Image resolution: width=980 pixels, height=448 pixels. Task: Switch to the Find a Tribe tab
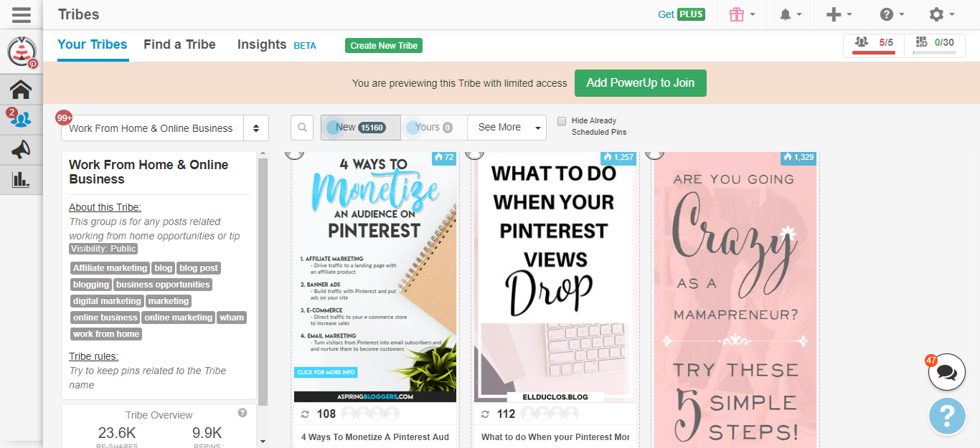point(179,44)
